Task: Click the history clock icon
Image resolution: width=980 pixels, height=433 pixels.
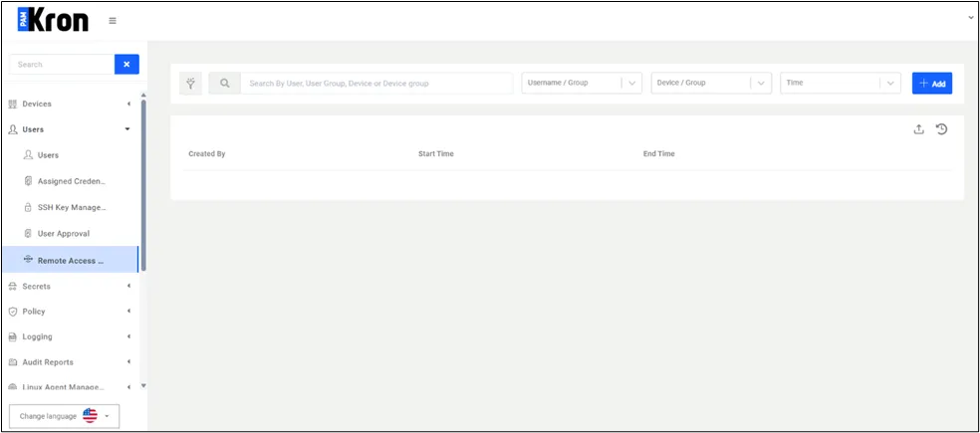Action: pos(942,129)
